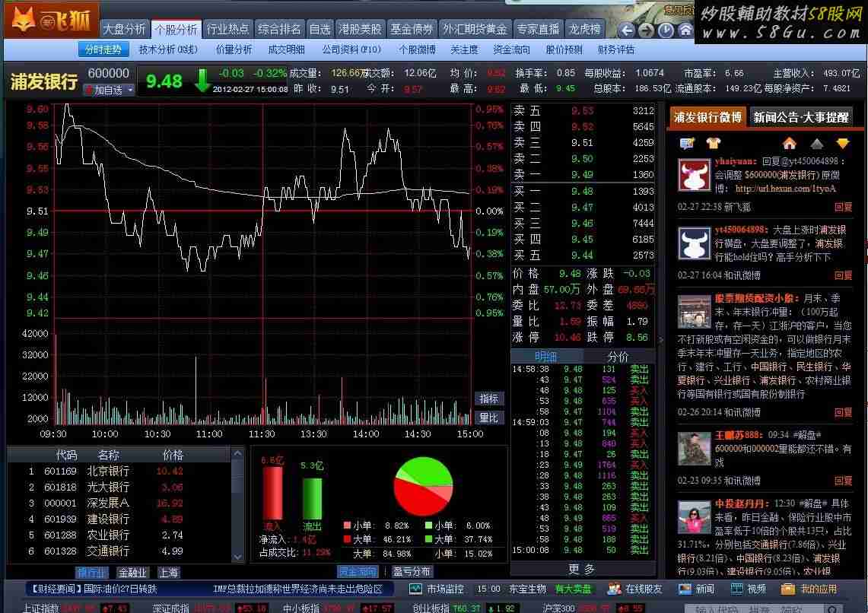The image size is (868, 613).
Task: Open the 个股微博 view
Action: point(418,49)
